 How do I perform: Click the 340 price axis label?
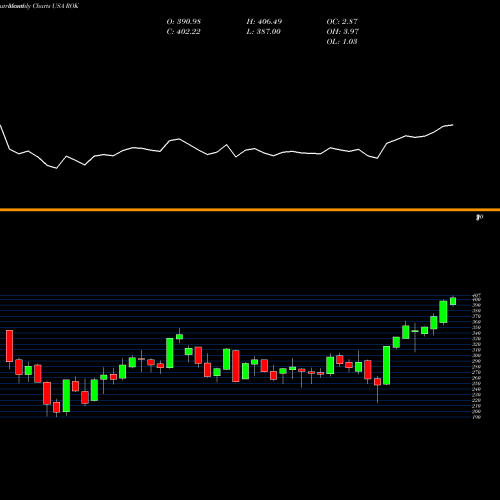tap(477, 333)
